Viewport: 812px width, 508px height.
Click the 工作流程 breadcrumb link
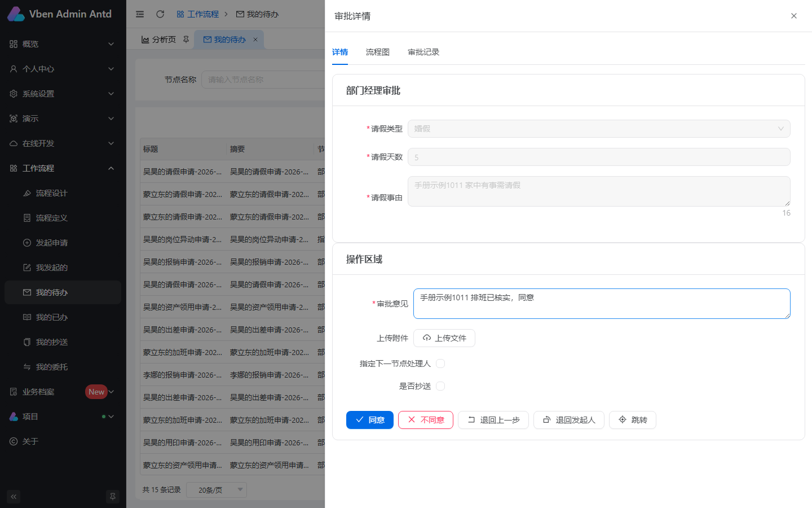coord(198,14)
